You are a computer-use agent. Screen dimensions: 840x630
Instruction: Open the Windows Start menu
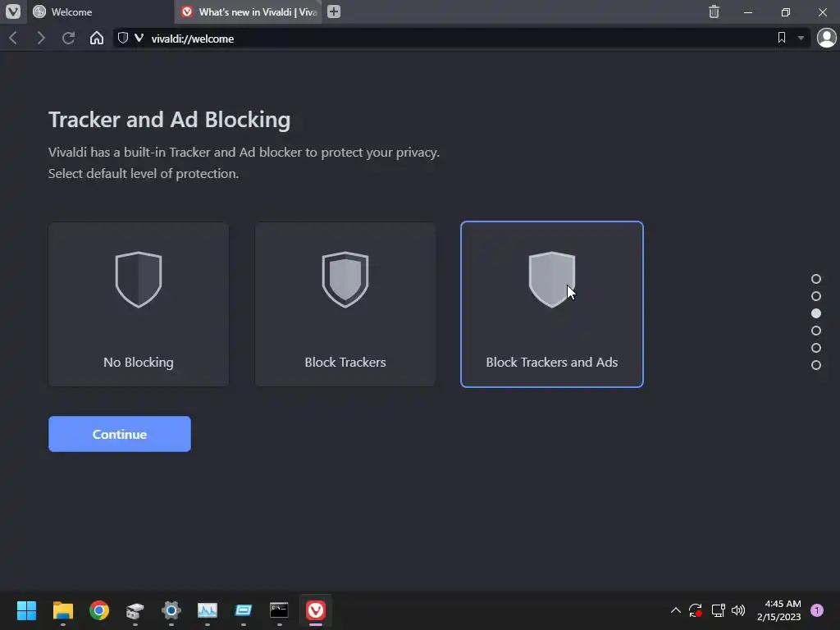[x=27, y=610]
